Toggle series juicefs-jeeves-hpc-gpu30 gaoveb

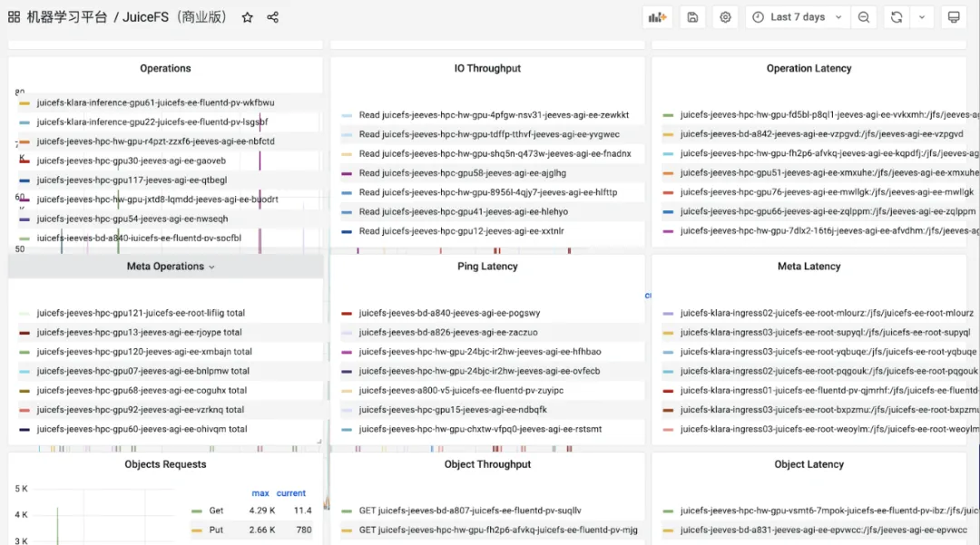pos(132,161)
